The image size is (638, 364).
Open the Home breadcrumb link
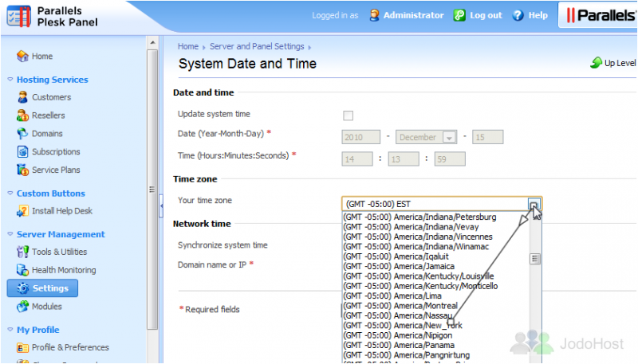pos(188,46)
